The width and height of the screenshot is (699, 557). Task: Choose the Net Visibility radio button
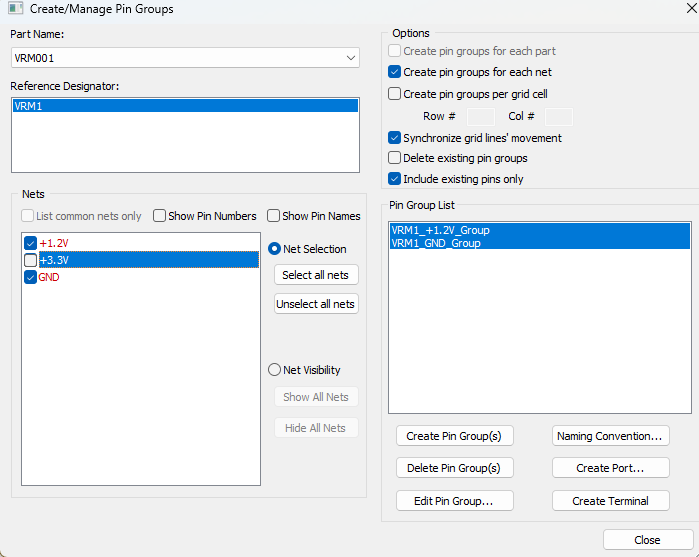(274, 370)
